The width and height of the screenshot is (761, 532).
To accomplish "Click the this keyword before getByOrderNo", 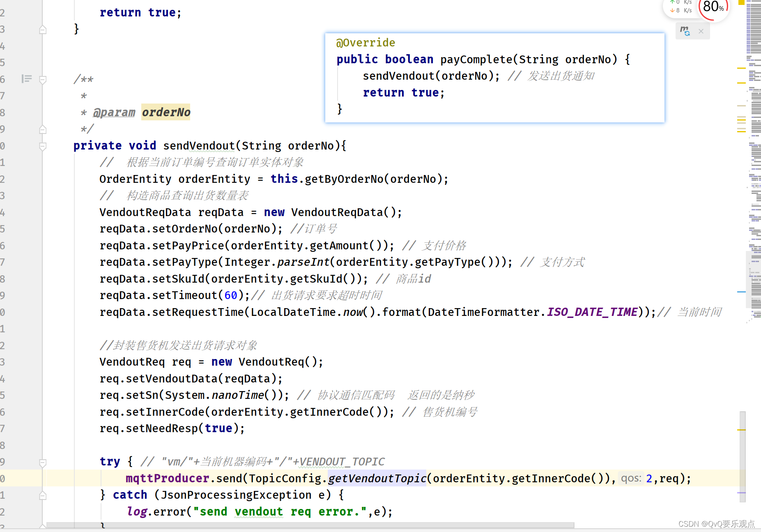I will [x=284, y=179].
